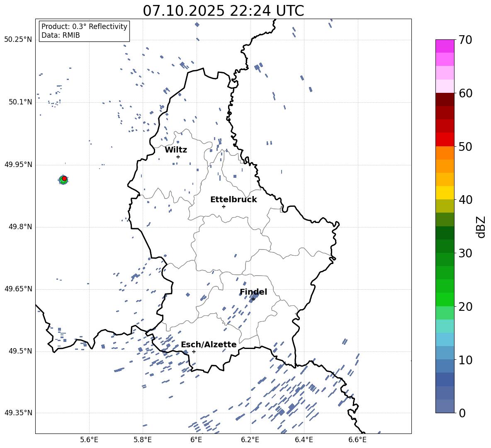Click the 49.5°N latitude label

(20, 351)
